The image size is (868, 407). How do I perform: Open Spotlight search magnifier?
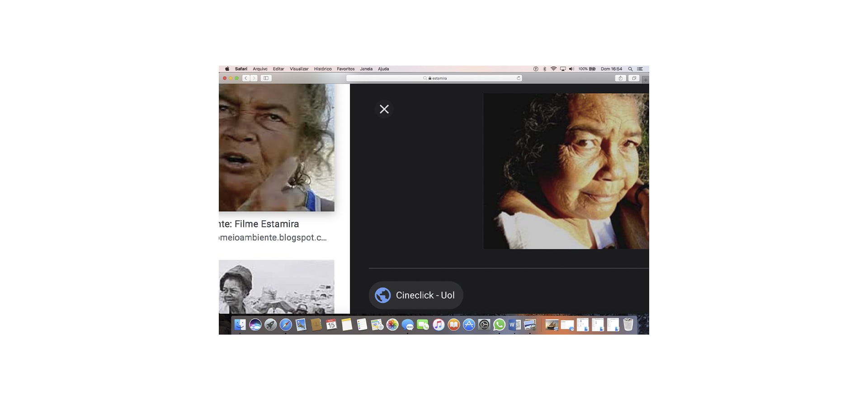(630, 69)
